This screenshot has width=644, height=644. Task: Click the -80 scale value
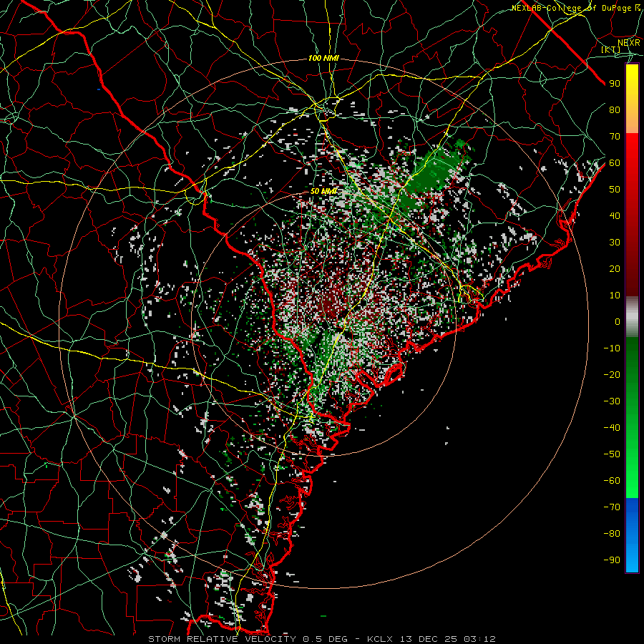pos(612,534)
